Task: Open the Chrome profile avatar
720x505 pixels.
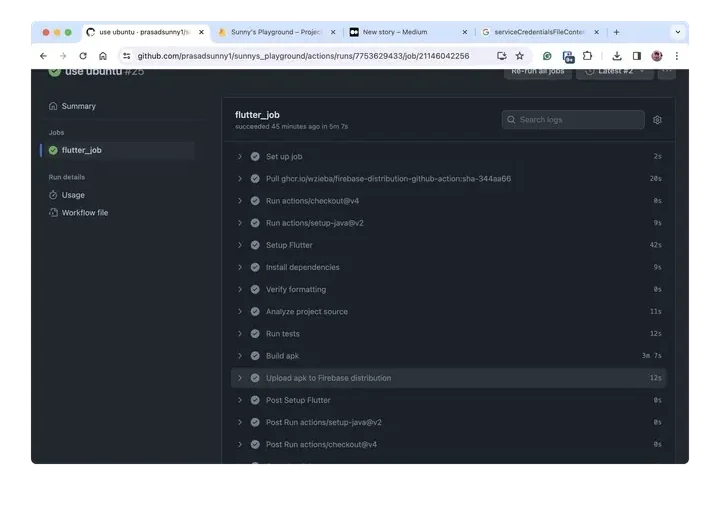Action: 657,56
